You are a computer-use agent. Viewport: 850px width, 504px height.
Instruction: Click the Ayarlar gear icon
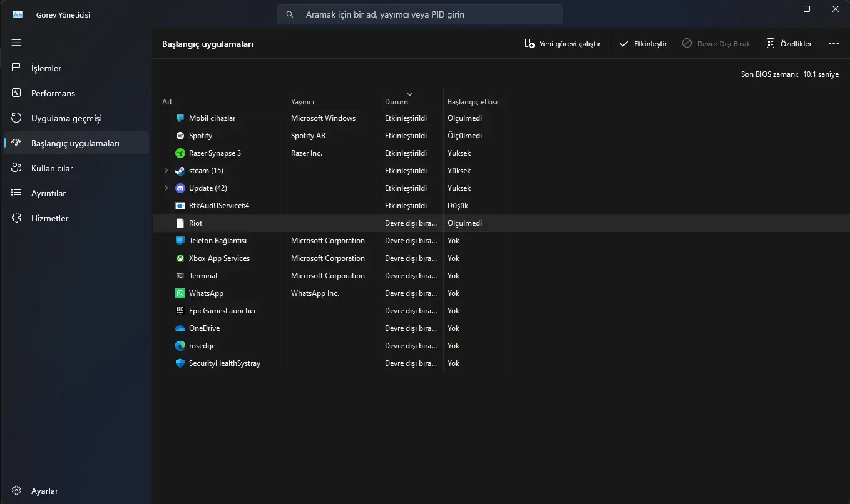pos(16,491)
